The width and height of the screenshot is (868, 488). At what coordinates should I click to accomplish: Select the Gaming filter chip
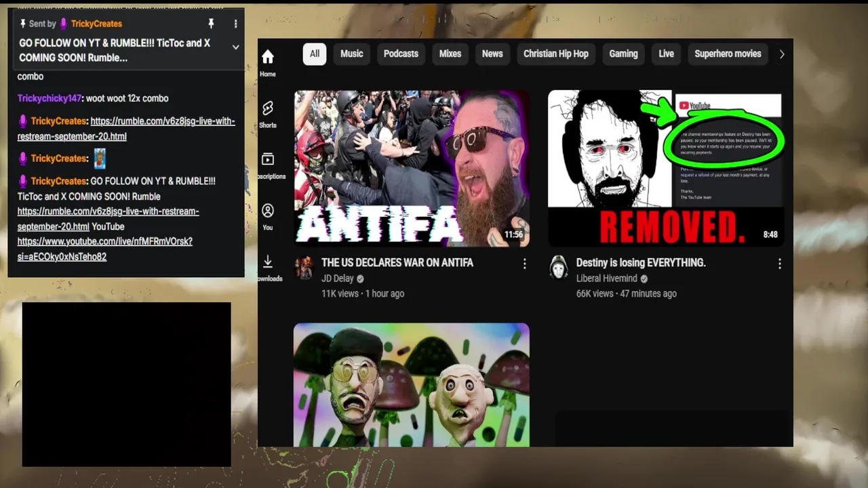click(623, 54)
